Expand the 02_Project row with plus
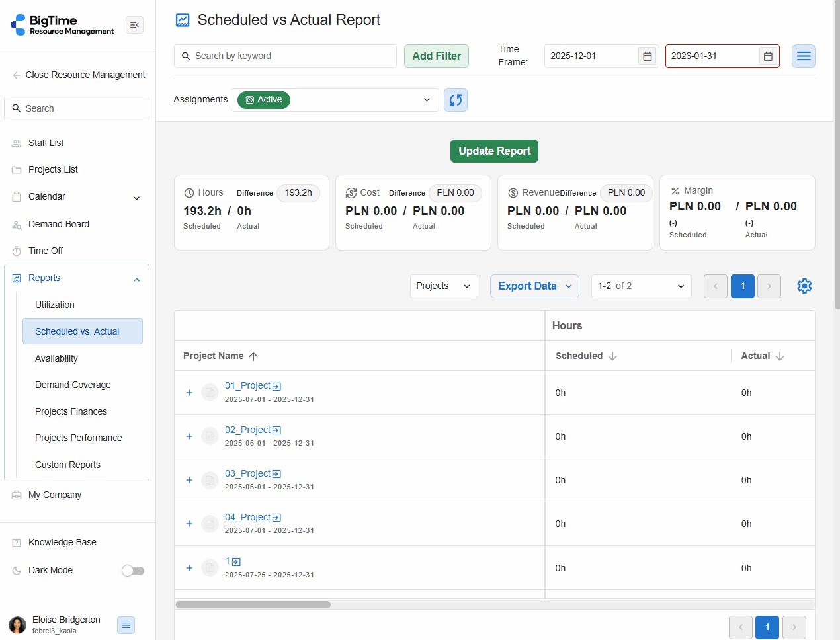 tap(189, 436)
